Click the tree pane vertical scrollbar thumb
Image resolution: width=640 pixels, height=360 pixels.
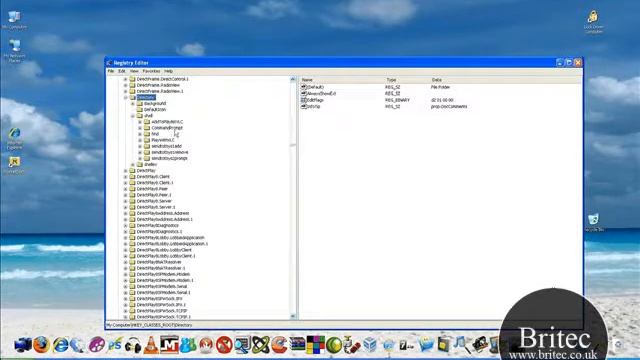[293, 145]
